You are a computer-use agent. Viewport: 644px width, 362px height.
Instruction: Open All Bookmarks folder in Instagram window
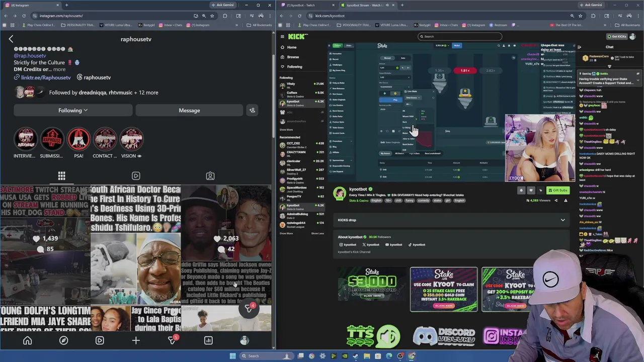point(260,25)
